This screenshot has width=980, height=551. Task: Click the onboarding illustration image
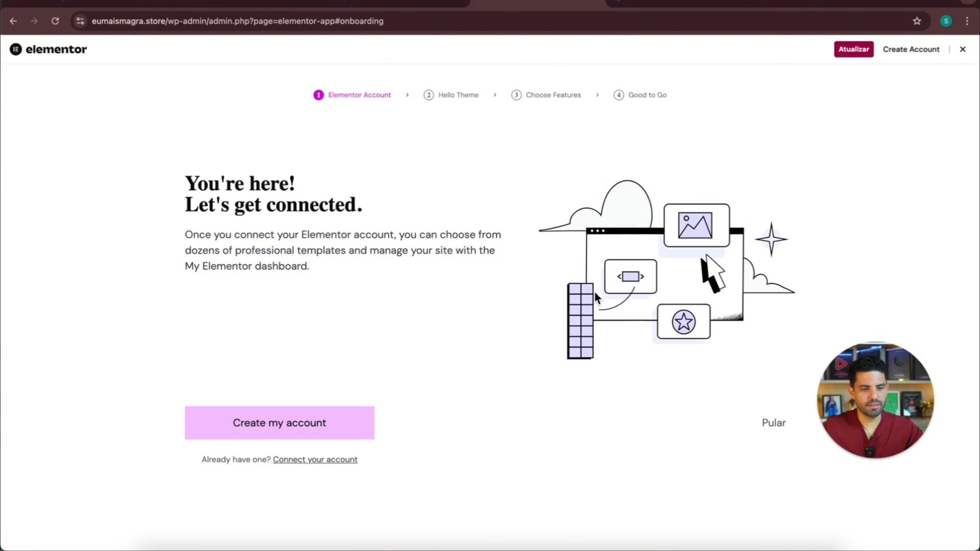click(666, 269)
